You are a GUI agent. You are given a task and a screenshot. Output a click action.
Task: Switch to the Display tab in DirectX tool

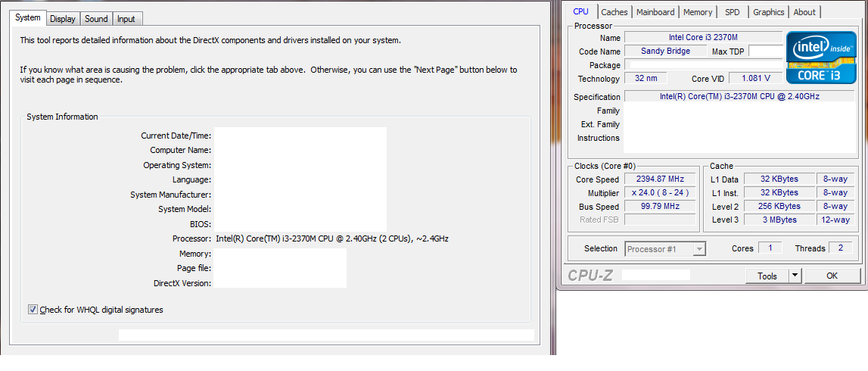(x=63, y=19)
